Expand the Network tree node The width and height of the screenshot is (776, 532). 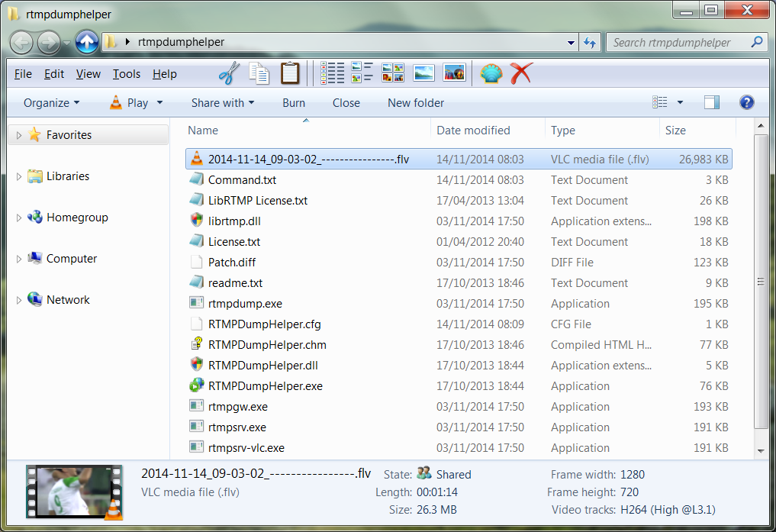coord(19,300)
